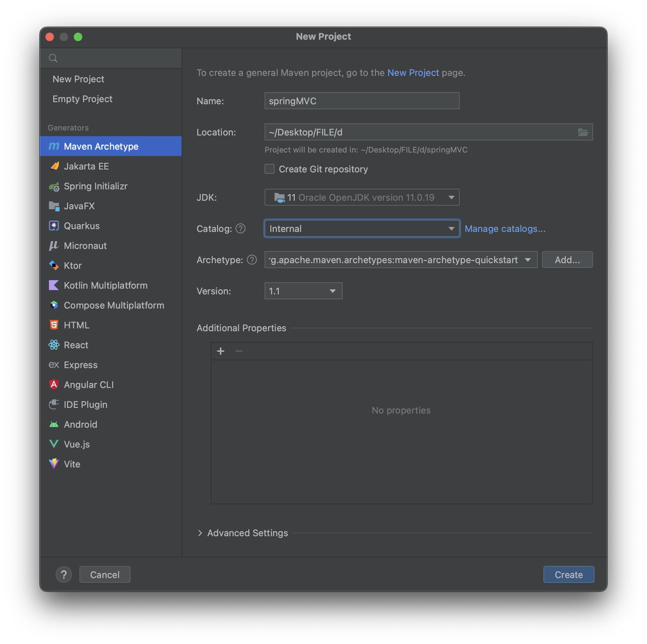The width and height of the screenshot is (647, 644).
Task: Click the React atom icon
Action: coord(54,345)
